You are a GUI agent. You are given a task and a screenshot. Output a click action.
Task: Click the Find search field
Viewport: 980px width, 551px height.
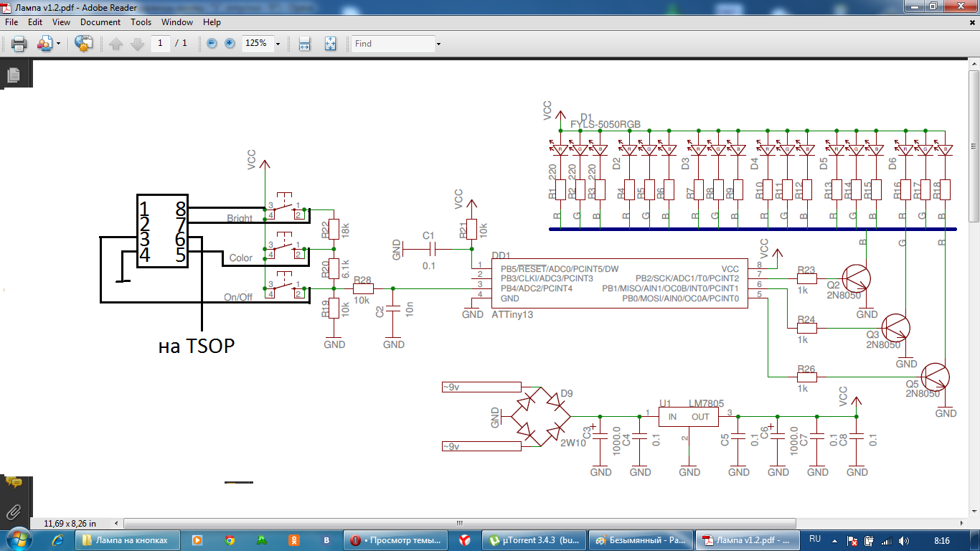[x=393, y=44]
